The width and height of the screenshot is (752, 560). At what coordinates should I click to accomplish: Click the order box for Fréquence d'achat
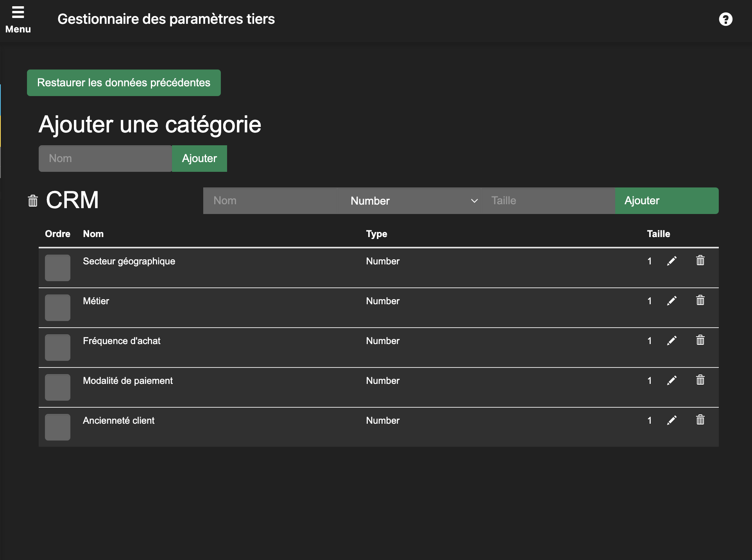point(57,348)
